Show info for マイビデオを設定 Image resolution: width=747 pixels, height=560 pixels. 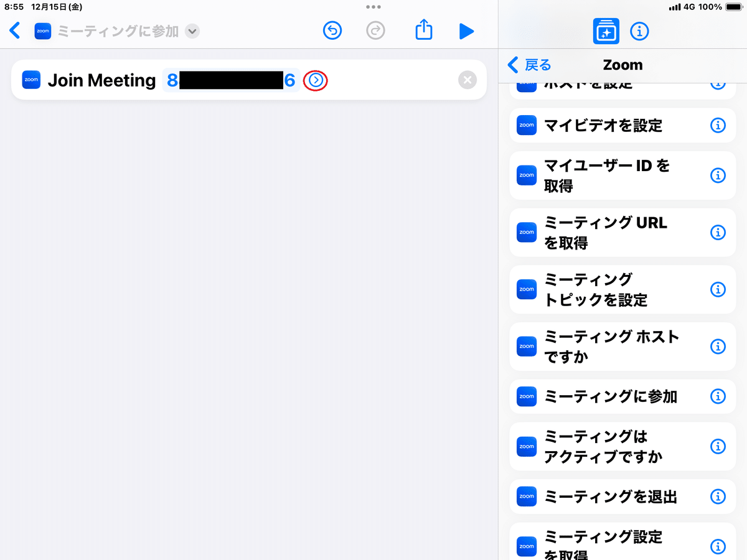click(718, 125)
